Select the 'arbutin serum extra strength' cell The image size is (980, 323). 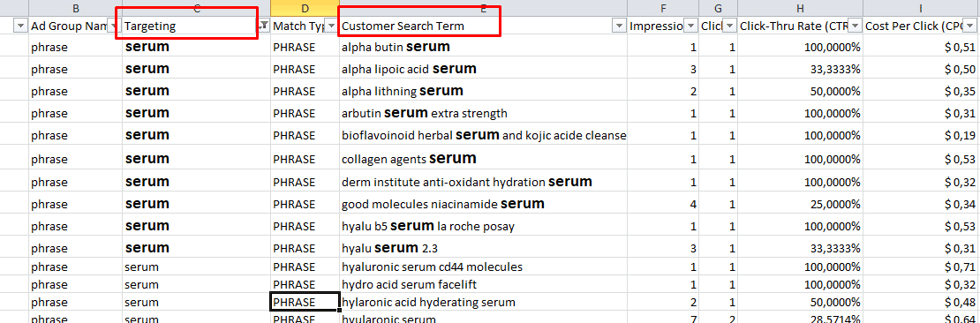coord(483,113)
